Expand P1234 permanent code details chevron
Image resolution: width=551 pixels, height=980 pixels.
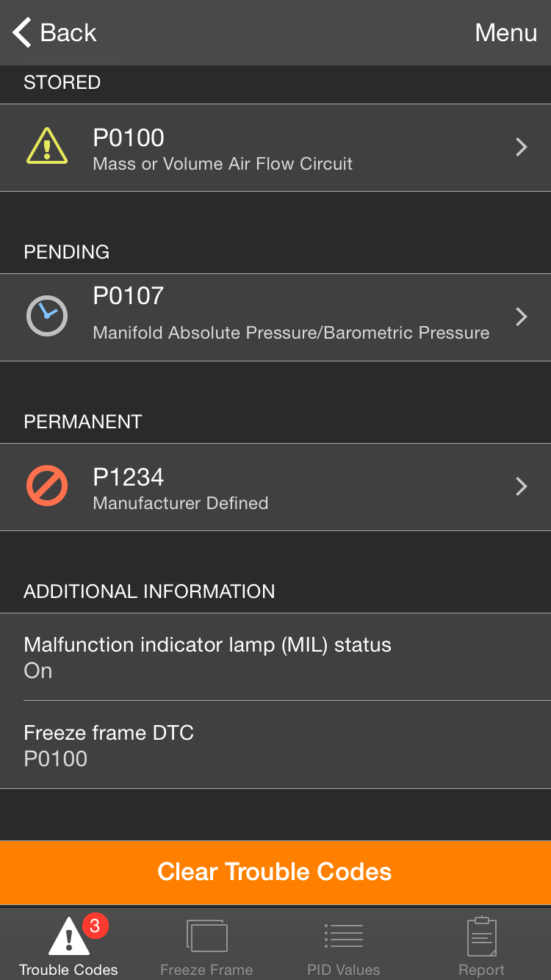pyautogui.click(x=522, y=486)
